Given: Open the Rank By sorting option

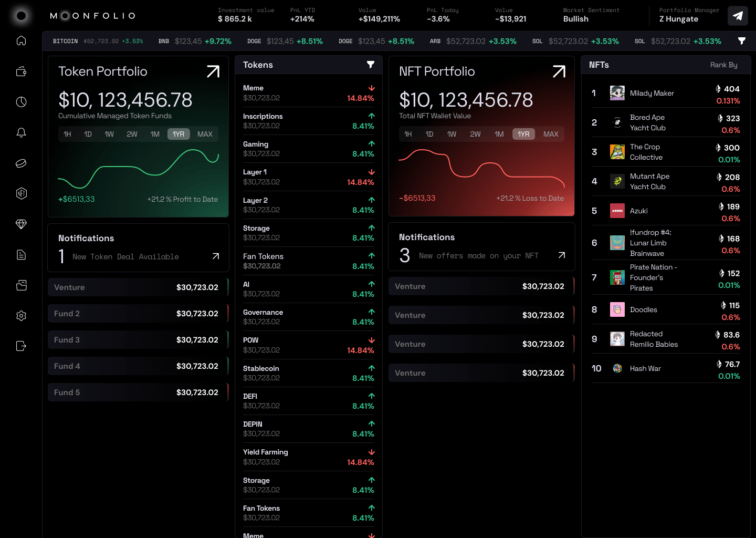Looking at the screenshot, I should pyautogui.click(x=723, y=65).
